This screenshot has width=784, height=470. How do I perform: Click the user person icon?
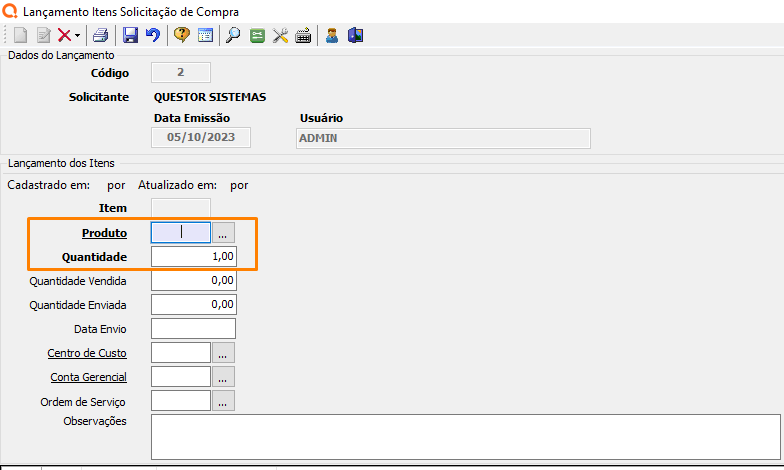coord(331,36)
